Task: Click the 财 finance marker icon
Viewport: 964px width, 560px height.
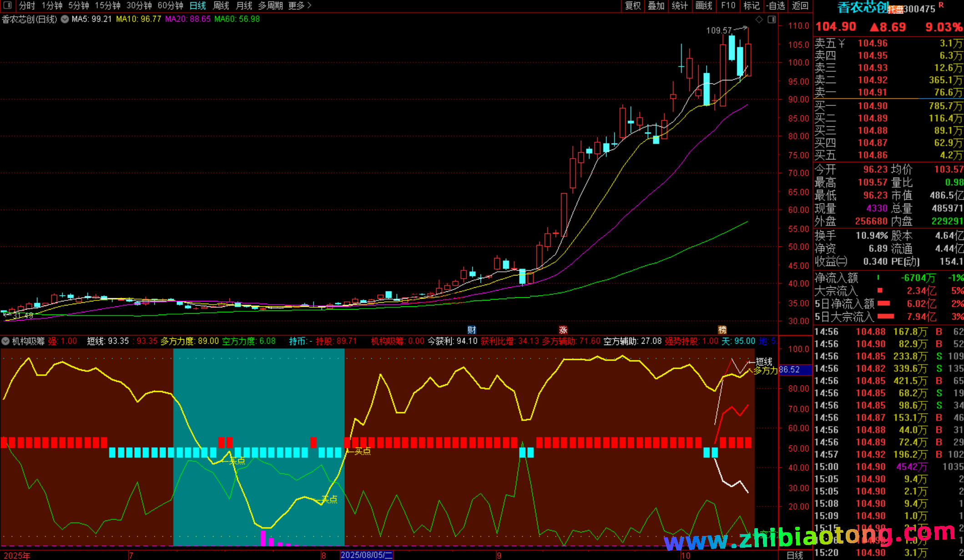Action: [x=472, y=330]
